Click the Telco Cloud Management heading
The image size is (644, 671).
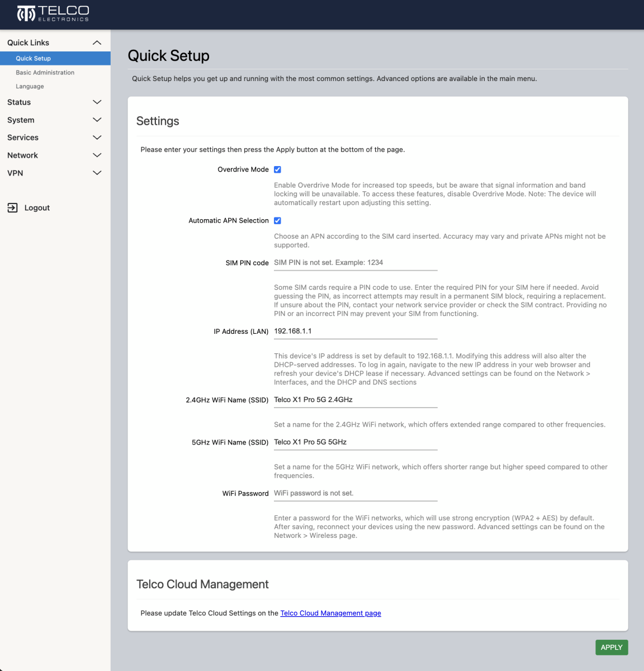[x=202, y=584]
